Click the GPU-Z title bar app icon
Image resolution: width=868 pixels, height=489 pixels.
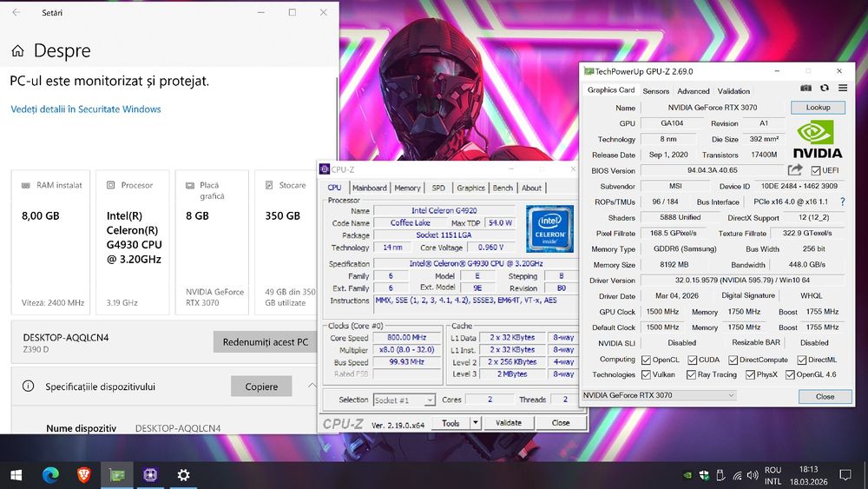pos(589,71)
